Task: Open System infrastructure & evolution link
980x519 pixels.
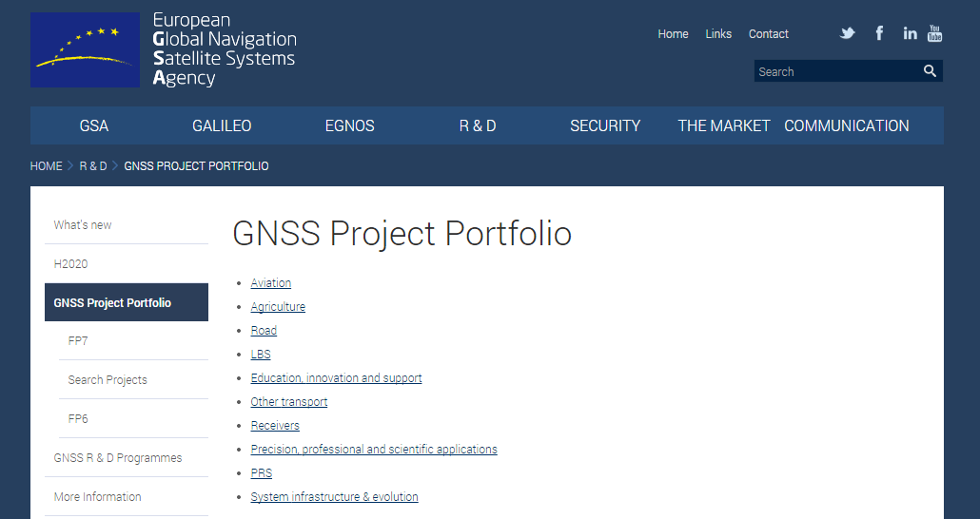Action: (334, 496)
